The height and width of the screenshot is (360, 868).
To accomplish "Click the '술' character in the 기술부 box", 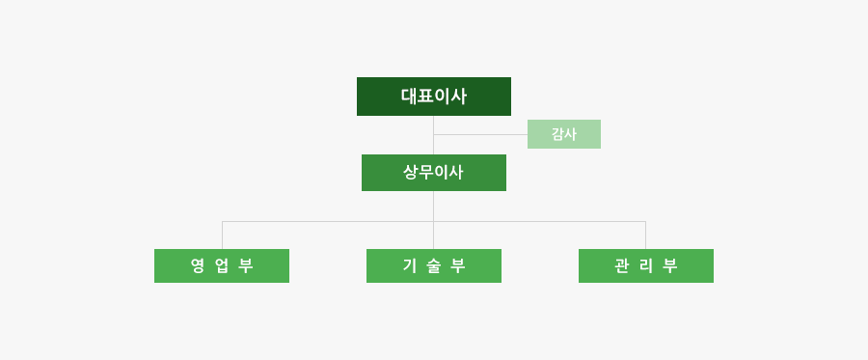I will tap(433, 265).
